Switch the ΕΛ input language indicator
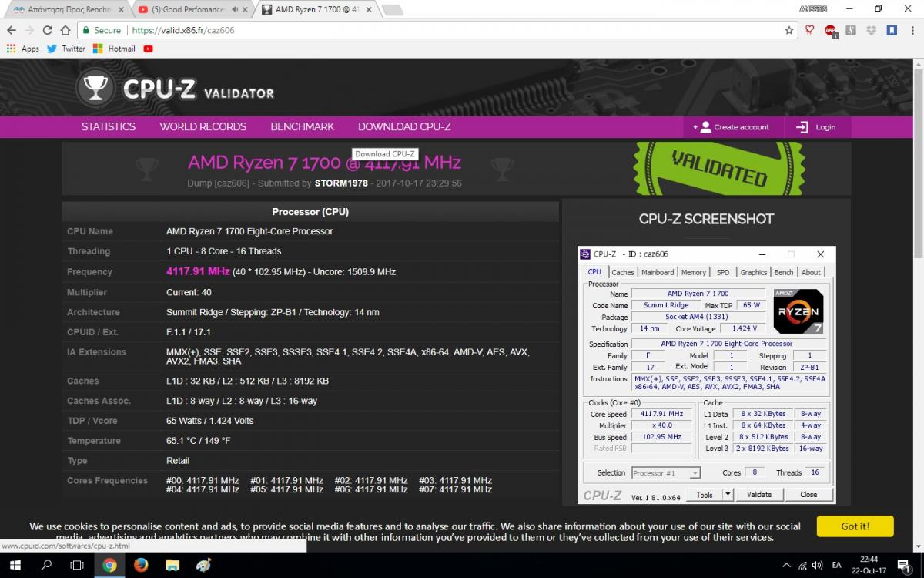 (x=838, y=565)
